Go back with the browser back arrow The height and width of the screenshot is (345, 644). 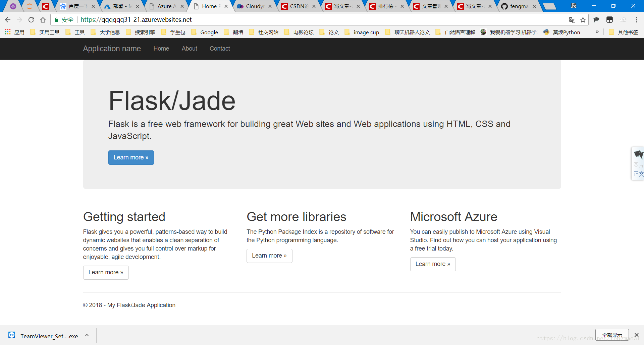coord(8,20)
